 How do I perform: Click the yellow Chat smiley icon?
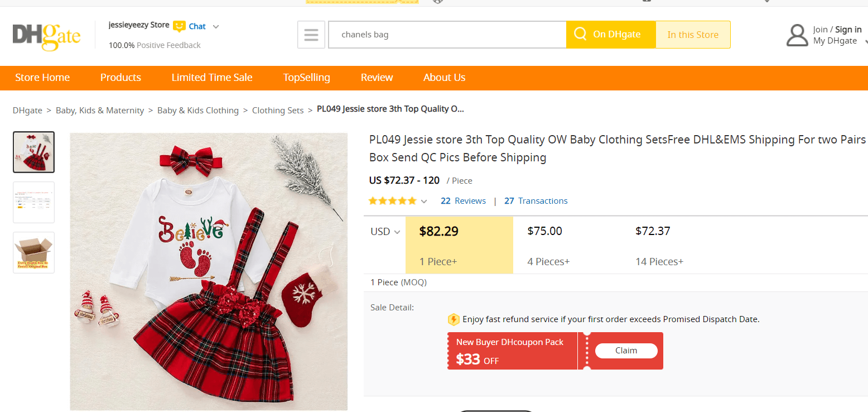click(x=179, y=26)
